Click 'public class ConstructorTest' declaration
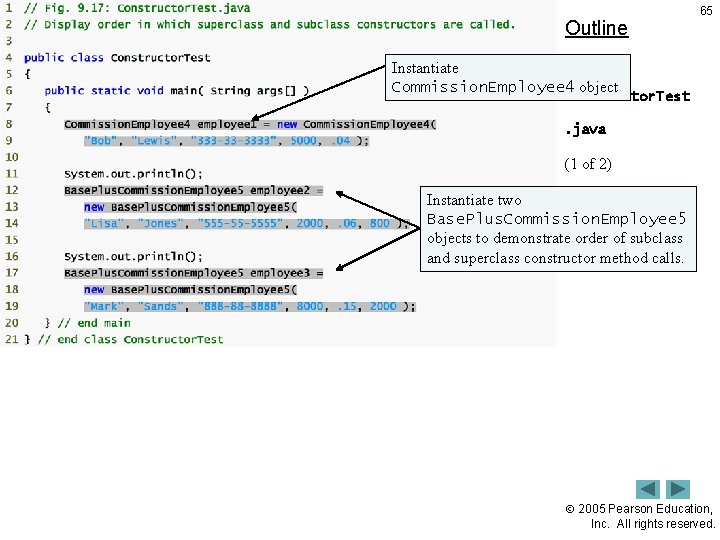 pyautogui.click(x=117, y=58)
